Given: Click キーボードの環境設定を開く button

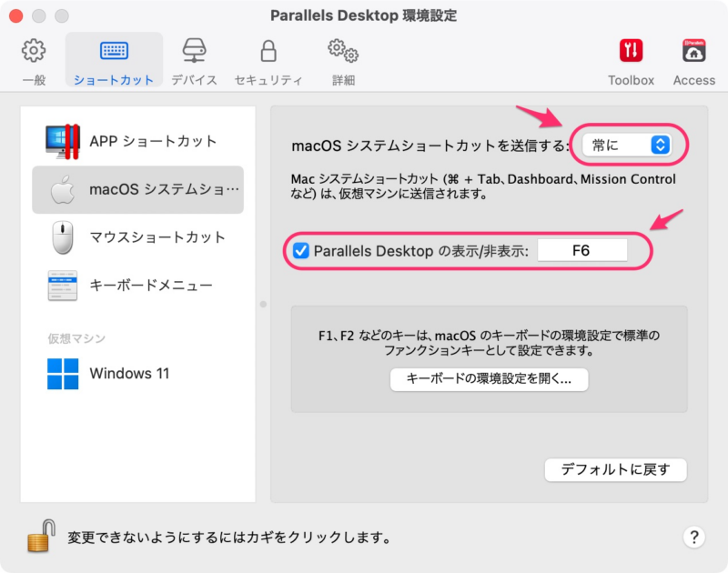Looking at the screenshot, I should pyautogui.click(x=489, y=379).
